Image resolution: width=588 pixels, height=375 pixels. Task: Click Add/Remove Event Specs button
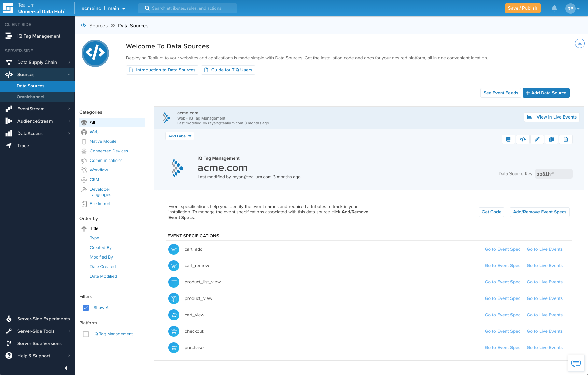pos(540,212)
